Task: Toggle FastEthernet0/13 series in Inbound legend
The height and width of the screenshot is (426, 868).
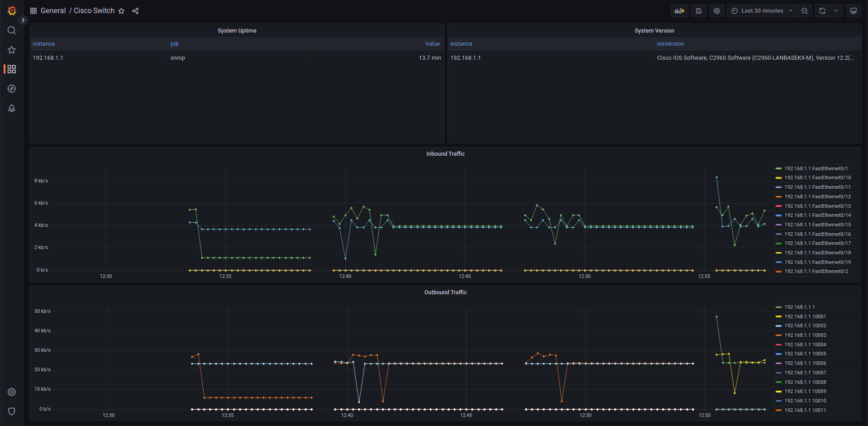Action: coord(817,206)
